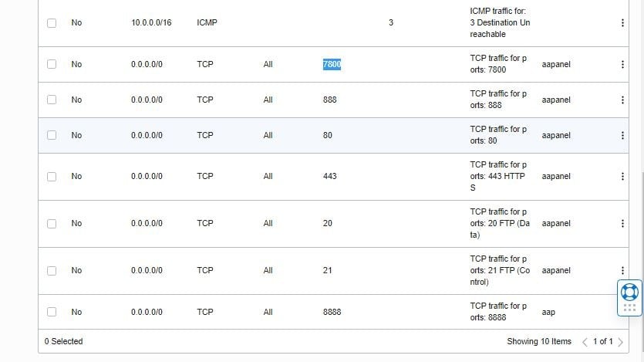Check the port 443 HTTPS rule row
This screenshot has width=644, height=362.
click(x=52, y=176)
